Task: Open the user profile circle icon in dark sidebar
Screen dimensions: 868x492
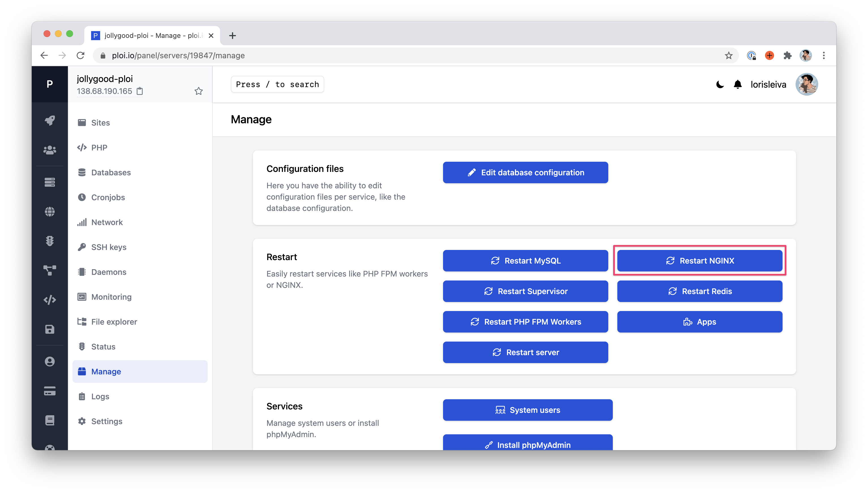Action: 50,362
